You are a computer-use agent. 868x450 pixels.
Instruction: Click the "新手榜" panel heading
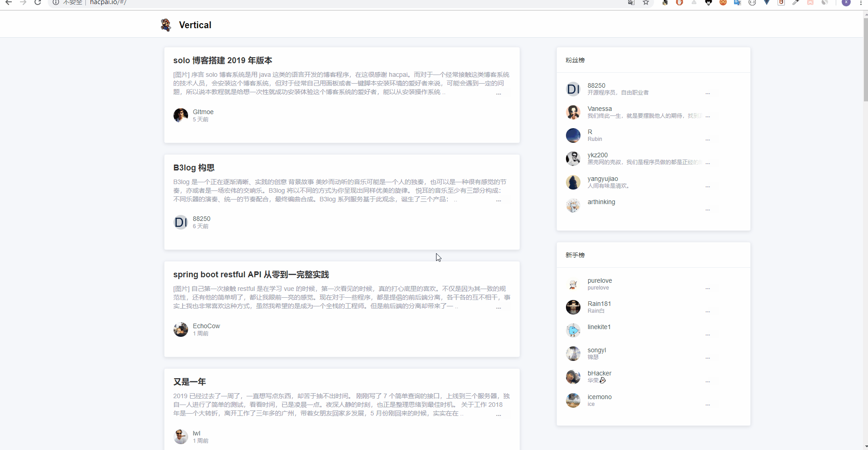(575, 255)
